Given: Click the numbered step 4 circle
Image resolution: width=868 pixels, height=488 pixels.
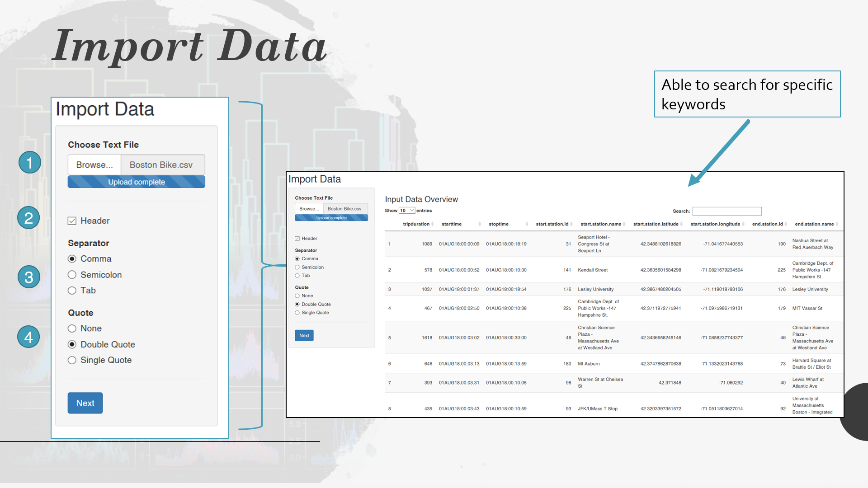Looking at the screenshot, I should click(x=28, y=337).
